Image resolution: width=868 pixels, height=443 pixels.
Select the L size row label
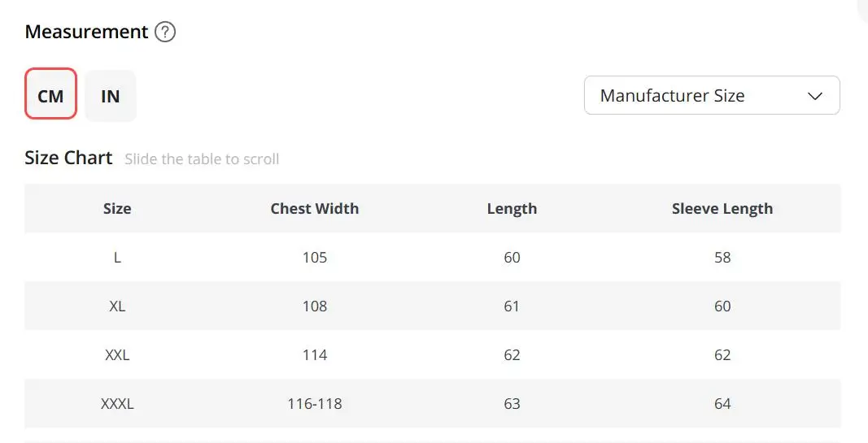pyautogui.click(x=117, y=258)
